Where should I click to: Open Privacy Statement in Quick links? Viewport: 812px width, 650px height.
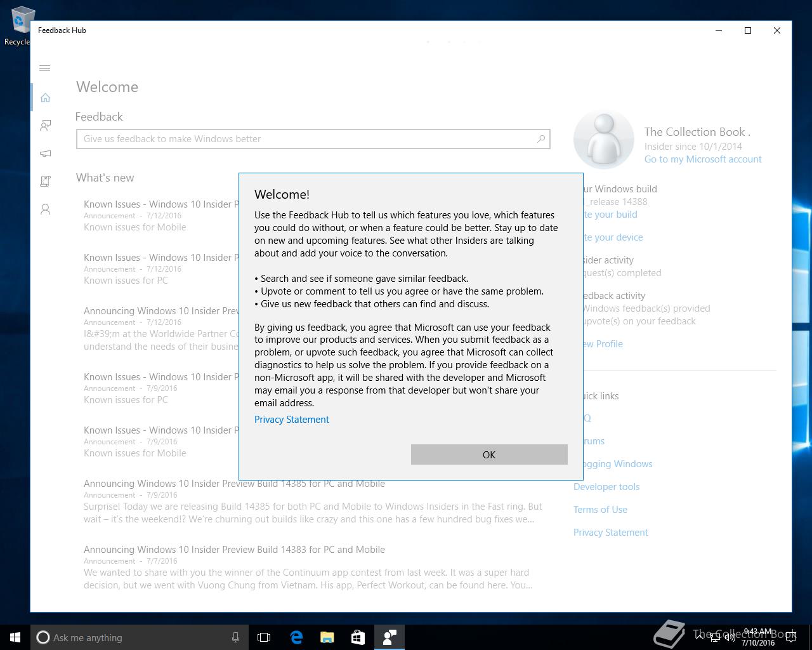611,533
